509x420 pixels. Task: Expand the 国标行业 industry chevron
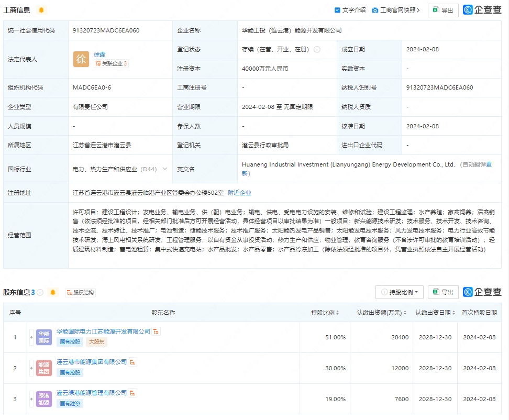pos(165,169)
